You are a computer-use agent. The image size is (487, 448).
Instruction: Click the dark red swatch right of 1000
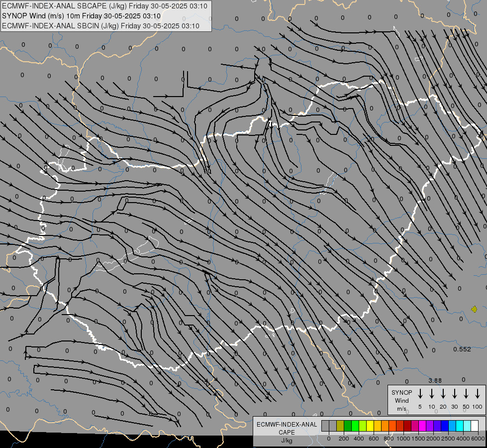coord(407,426)
